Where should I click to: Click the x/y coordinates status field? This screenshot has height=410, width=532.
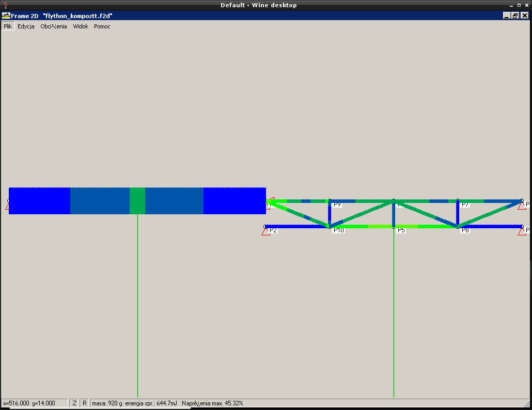coord(35,403)
